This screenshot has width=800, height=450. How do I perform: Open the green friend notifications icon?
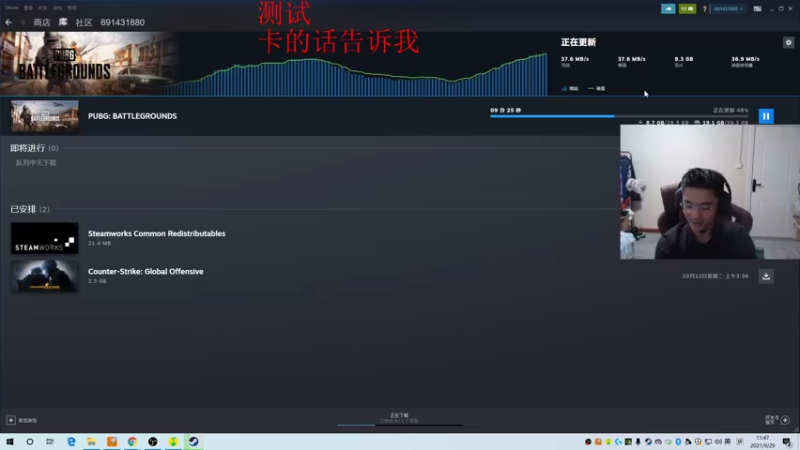(x=687, y=9)
